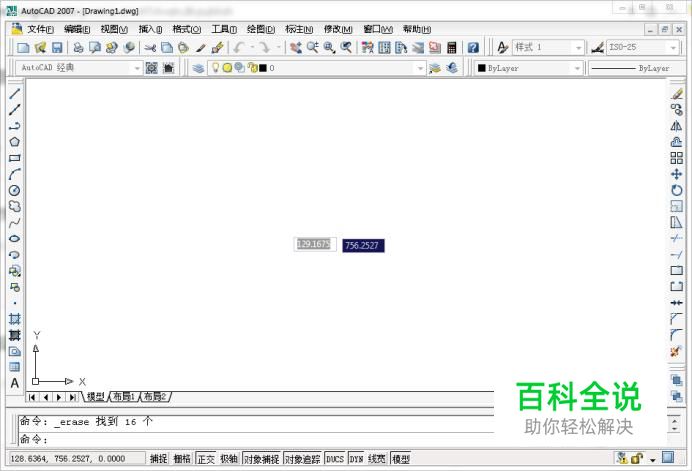Open the Layer Properties Manager icon
This screenshot has height=471, width=692.
coord(198,68)
